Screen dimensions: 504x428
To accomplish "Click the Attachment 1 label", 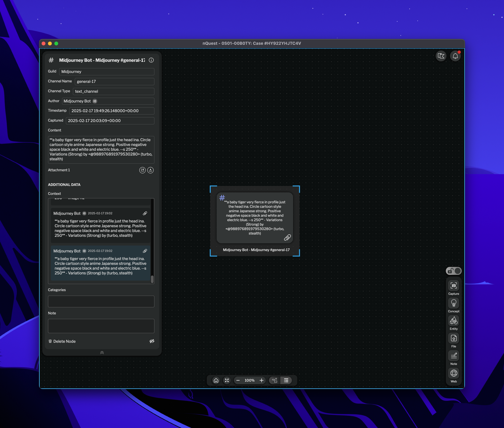I will pos(59,170).
